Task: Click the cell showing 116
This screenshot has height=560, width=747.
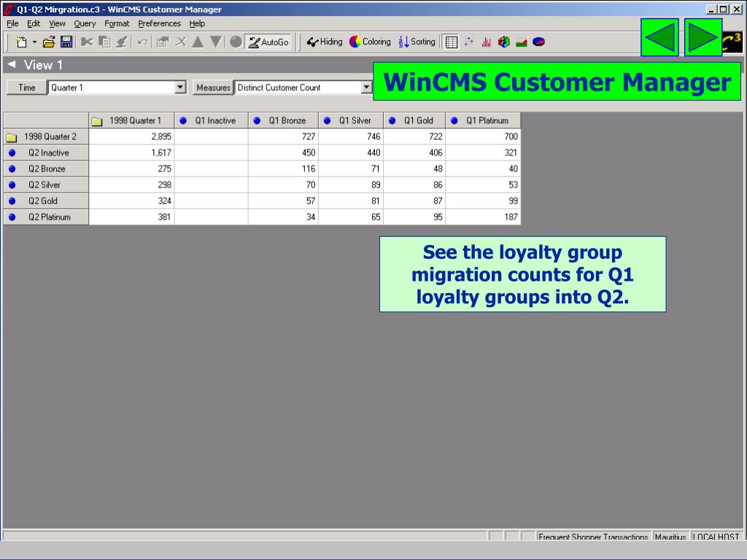Action: [283, 169]
